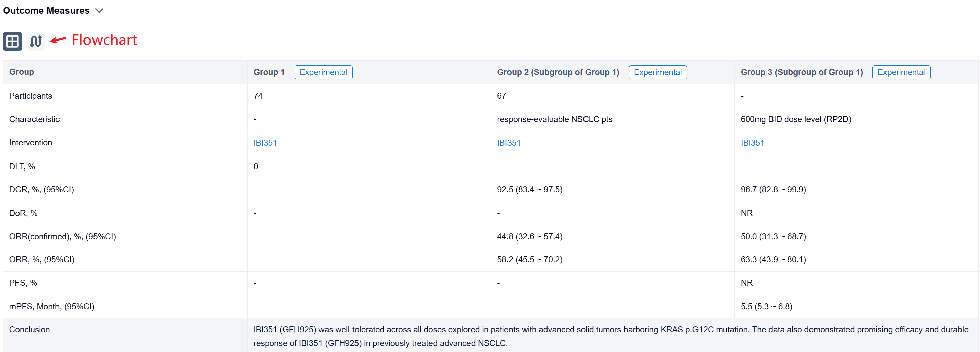Click ORR(confirmed) value 44.8 (32.6 ~ 57.4)
Screen dimensions: 980x352
[x=529, y=236]
